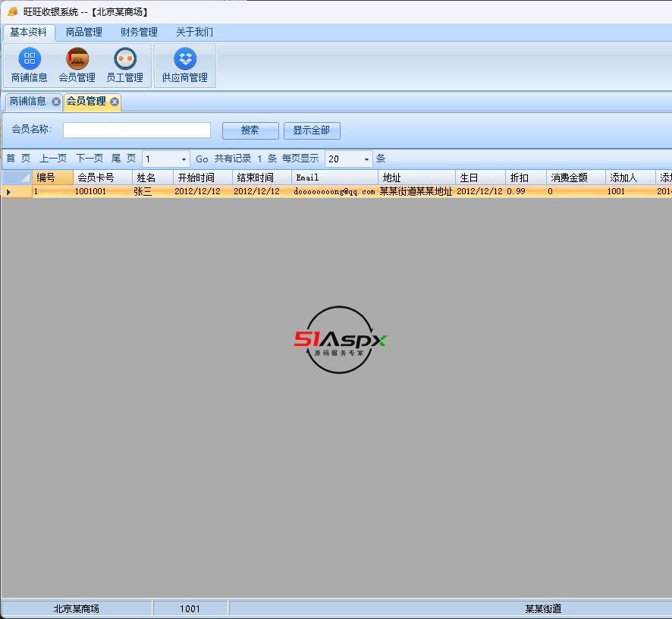This screenshot has width=672, height=619.
Task: Sort by the 消费金额 column header
Action: (x=576, y=177)
